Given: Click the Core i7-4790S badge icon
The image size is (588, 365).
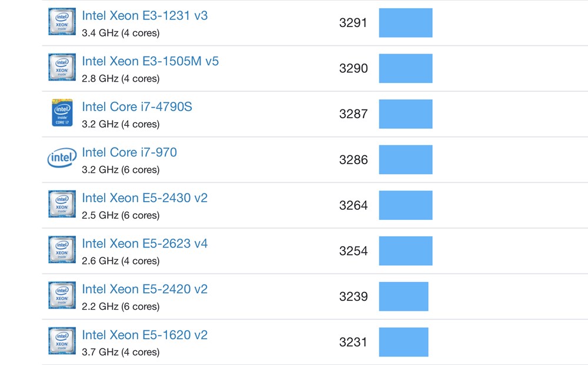Looking at the screenshot, I should click(x=62, y=113).
